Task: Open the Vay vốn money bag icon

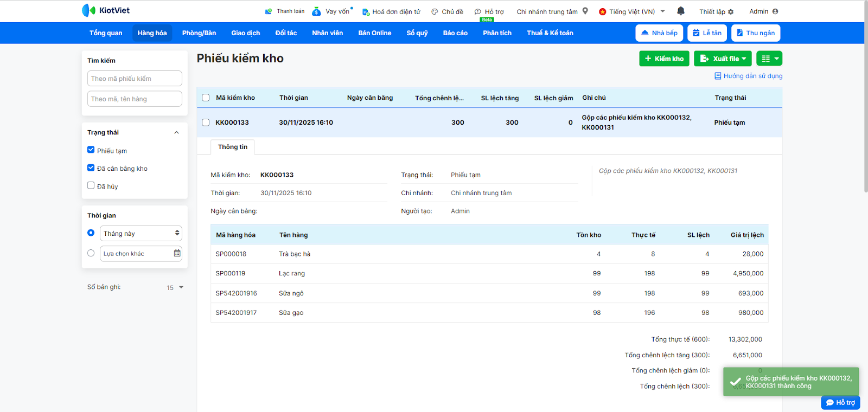Action: pos(316,11)
